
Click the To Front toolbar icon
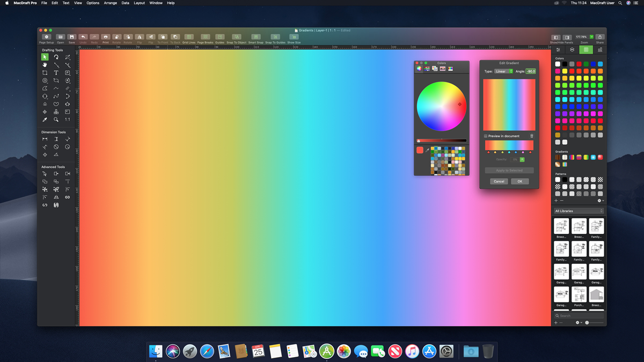pyautogui.click(x=163, y=37)
